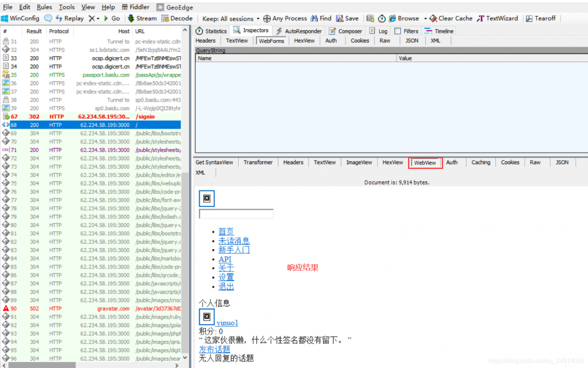Open the Composer tab
This screenshot has height=368, width=588.
(345, 31)
